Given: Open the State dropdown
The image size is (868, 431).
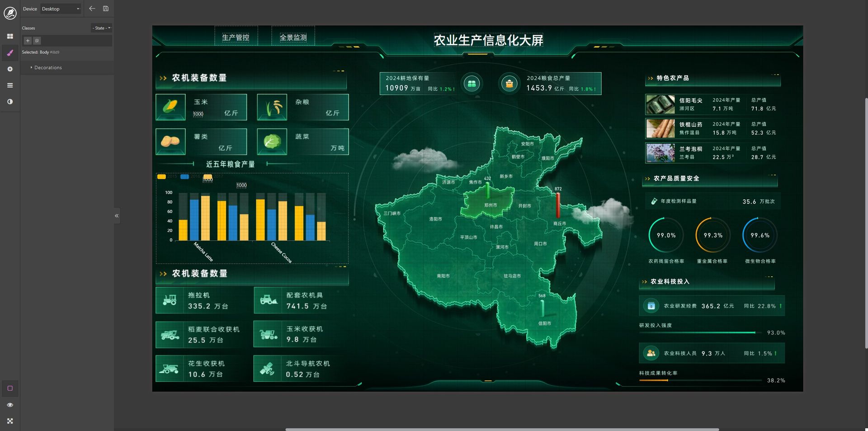Looking at the screenshot, I should pos(101,28).
